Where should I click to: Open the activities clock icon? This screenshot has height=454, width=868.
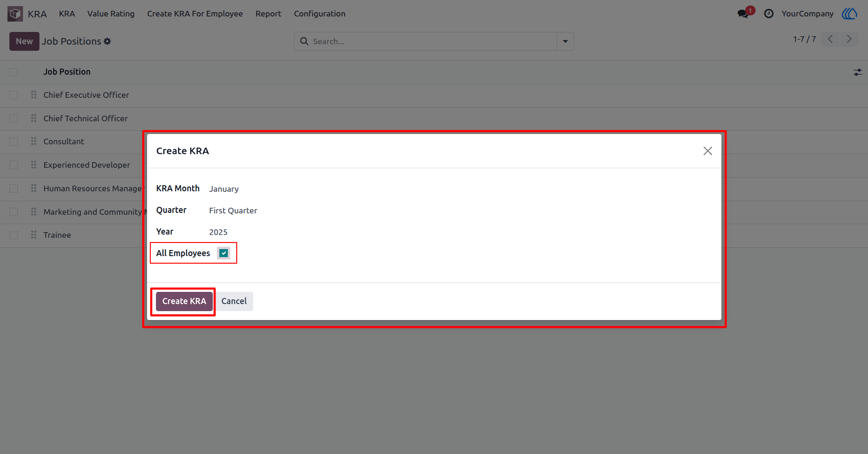pos(769,14)
